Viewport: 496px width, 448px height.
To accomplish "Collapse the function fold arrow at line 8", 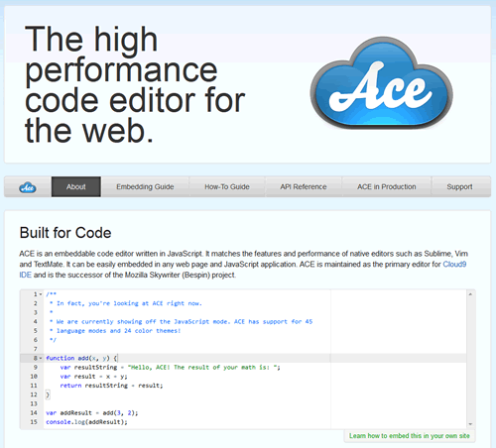I will coord(41,358).
